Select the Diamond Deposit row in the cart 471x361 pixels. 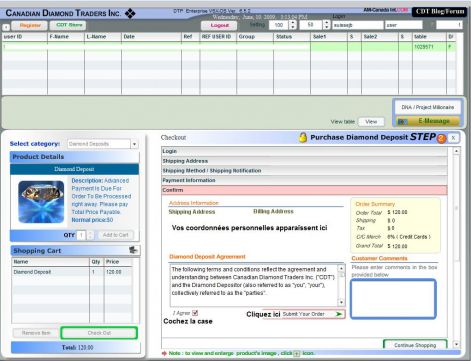[72, 272]
